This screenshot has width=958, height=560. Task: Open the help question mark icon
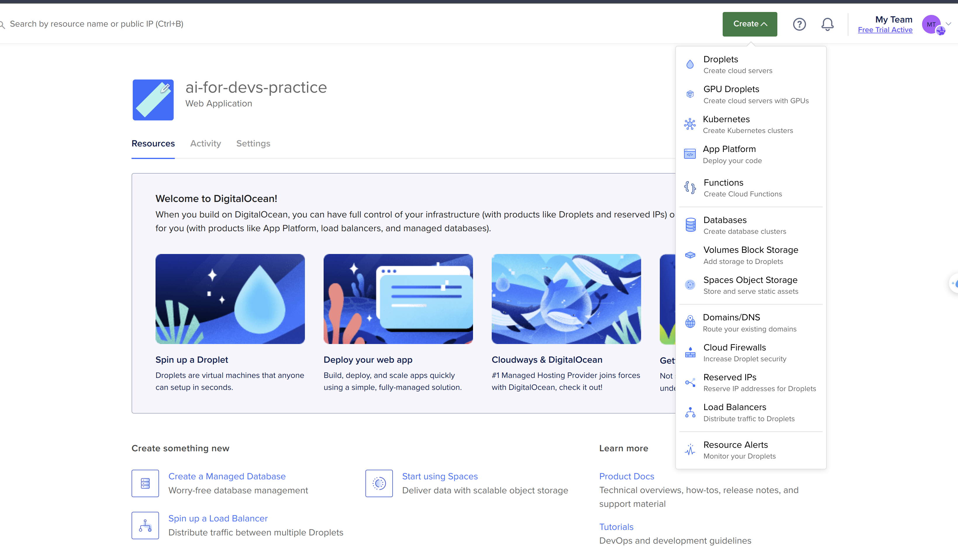[x=799, y=24]
